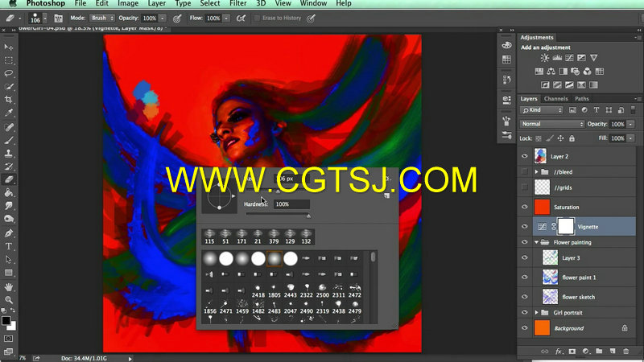Hide the Background layer
Viewport: 644px width, 362px height.
(x=525, y=328)
